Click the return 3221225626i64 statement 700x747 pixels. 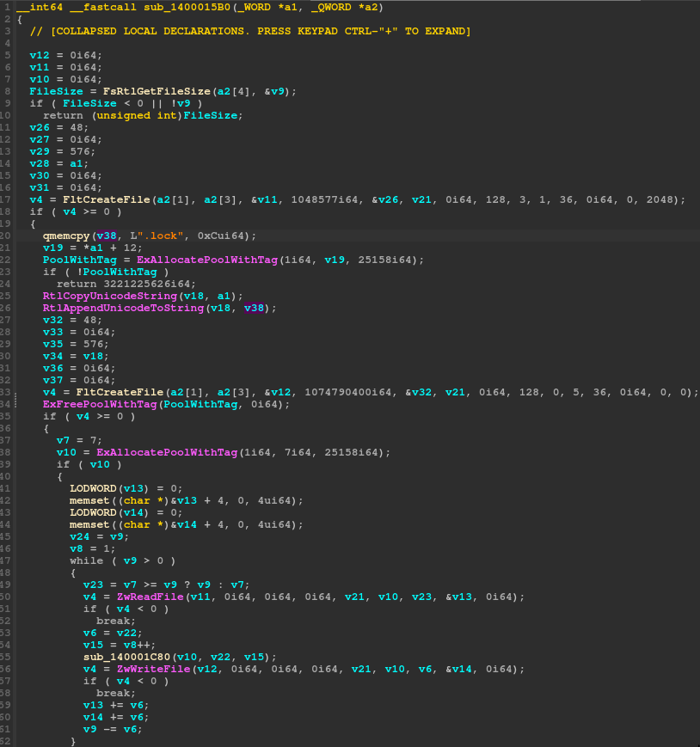(x=126, y=284)
